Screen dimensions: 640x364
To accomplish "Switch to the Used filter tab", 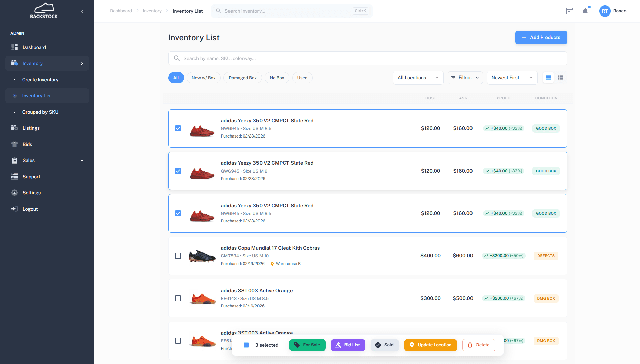I will (302, 78).
